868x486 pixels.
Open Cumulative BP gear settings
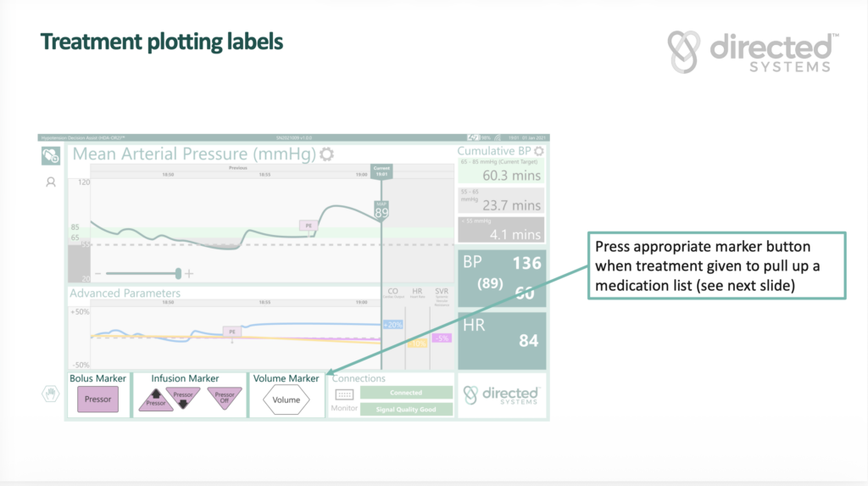click(x=538, y=152)
